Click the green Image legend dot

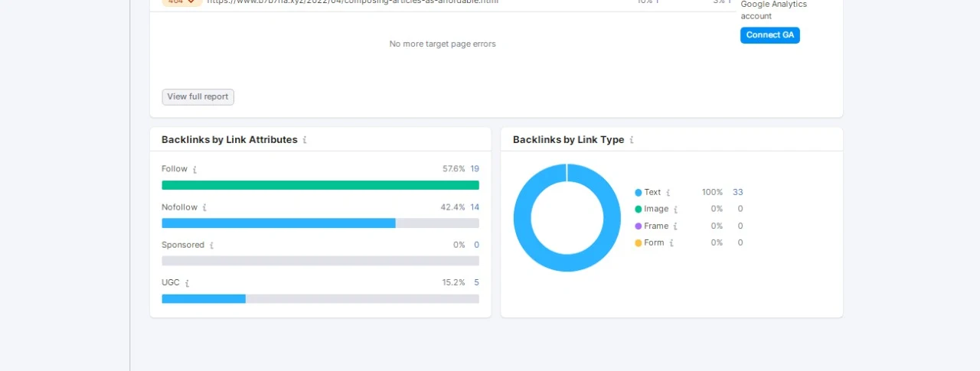tap(638, 210)
